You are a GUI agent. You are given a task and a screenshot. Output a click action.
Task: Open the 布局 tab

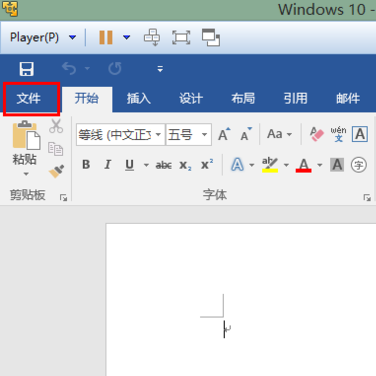[243, 99]
